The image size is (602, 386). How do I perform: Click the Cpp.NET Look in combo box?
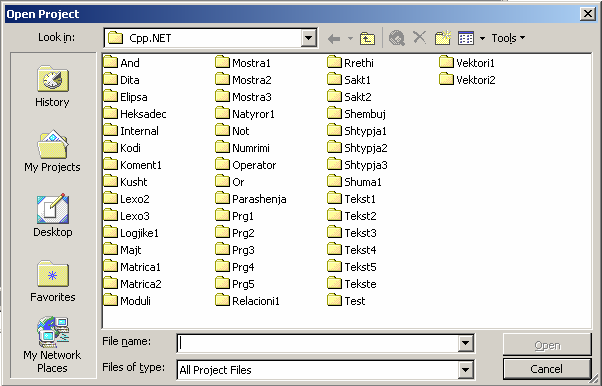[210, 38]
